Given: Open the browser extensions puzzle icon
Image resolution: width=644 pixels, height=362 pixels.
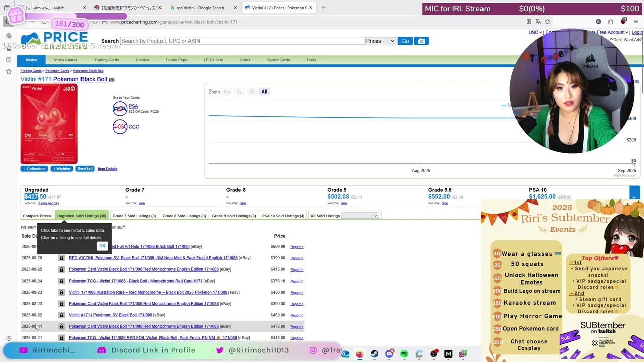Looking at the screenshot, I should (610, 22).
